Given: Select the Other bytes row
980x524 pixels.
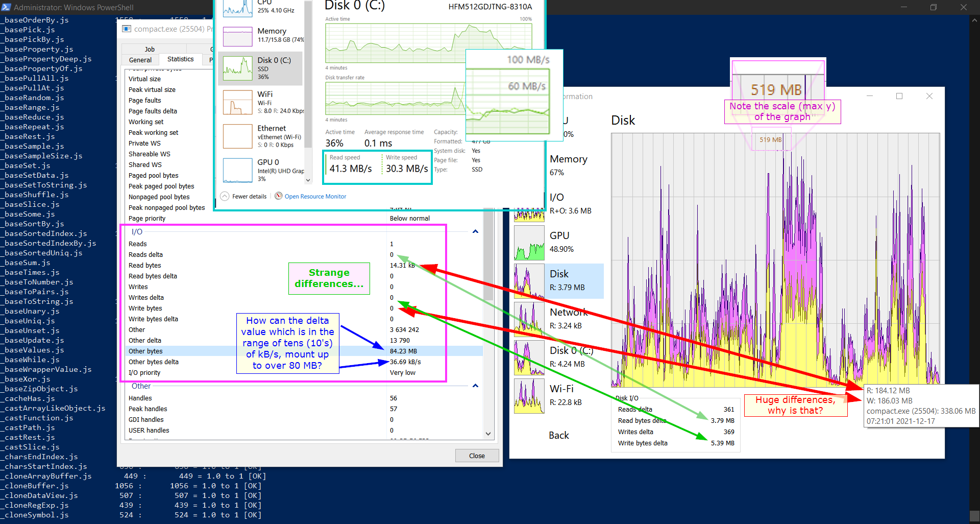Looking at the screenshot, I should click(x=304, y=351).
